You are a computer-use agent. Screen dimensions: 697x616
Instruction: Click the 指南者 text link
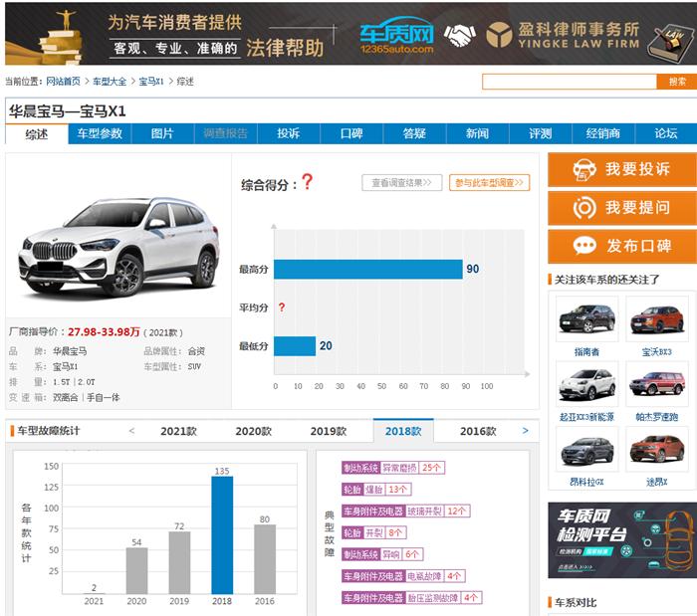(x=586, y=352)
